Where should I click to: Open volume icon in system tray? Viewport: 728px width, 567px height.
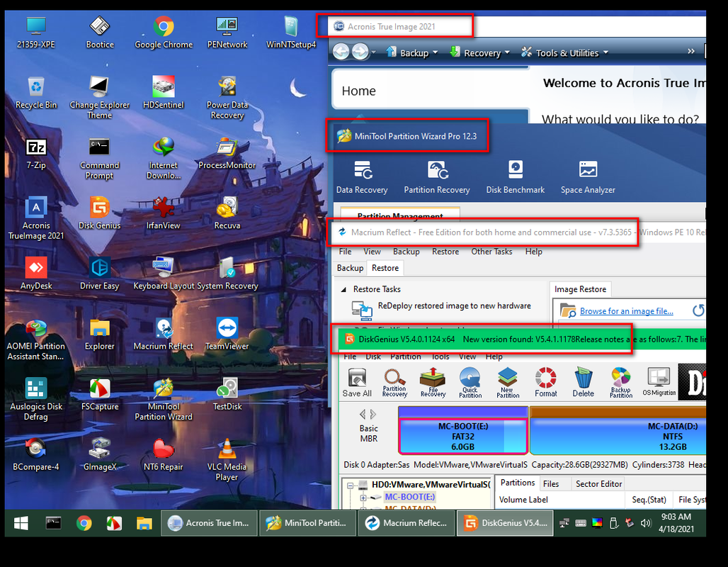pos(645,523)
